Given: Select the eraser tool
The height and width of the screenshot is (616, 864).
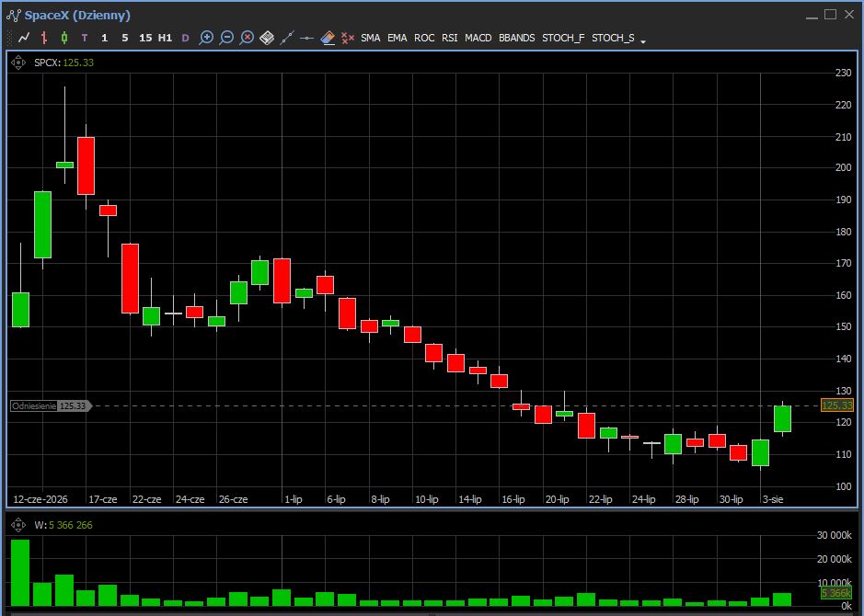Looking at the screenshot, I should 328,38.
